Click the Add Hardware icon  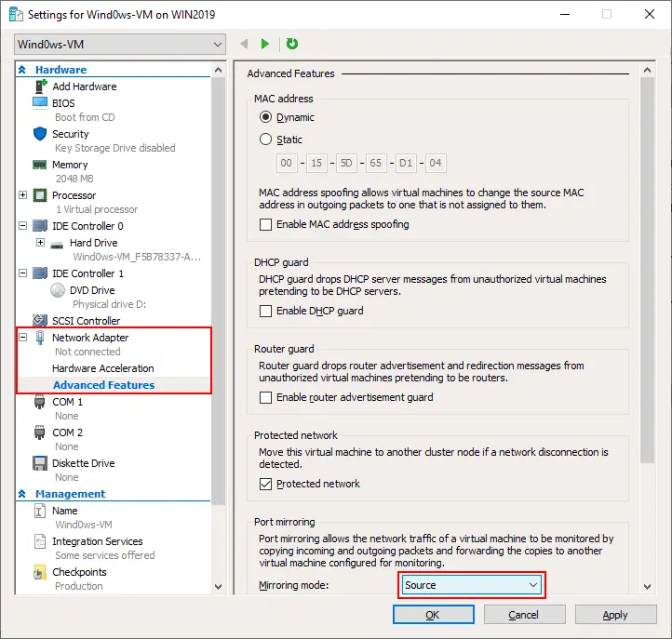point(40,87)
